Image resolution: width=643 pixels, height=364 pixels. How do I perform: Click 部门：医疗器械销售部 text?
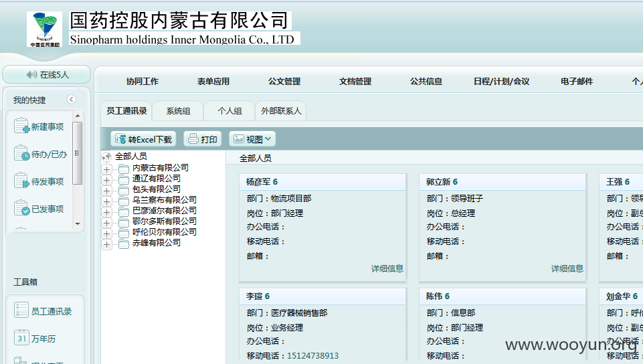point(287,312)
